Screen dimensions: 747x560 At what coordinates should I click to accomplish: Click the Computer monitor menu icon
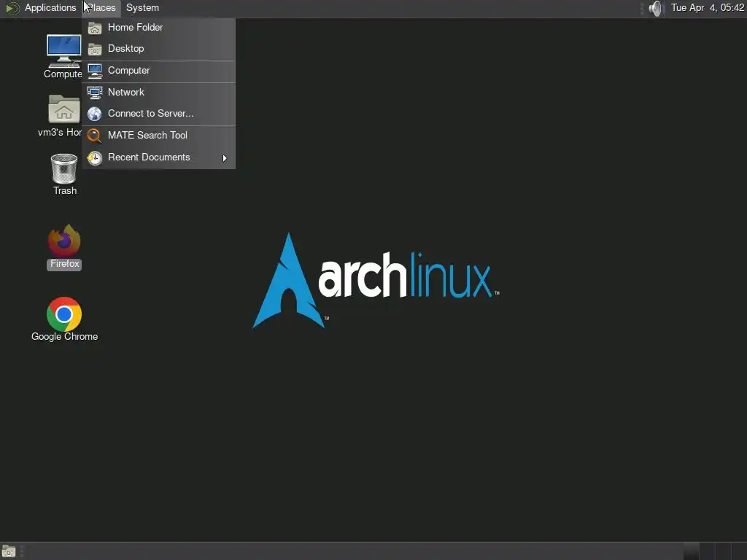95,71
